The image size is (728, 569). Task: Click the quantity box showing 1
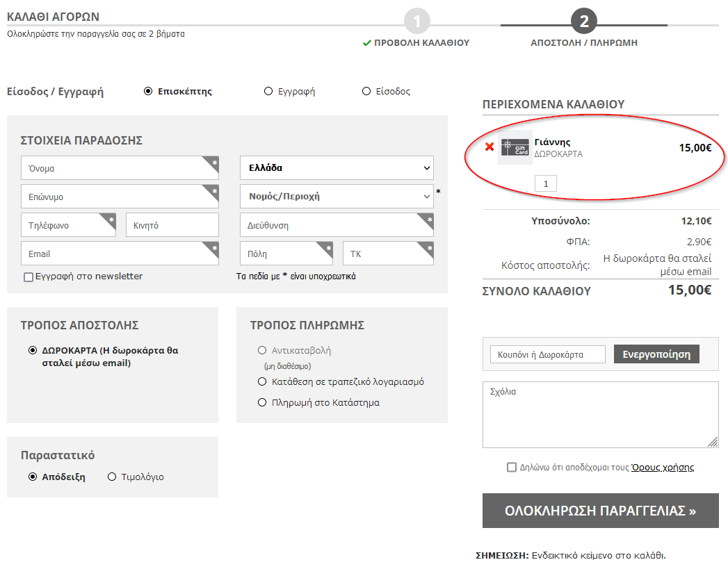click(x=546, y=183)
